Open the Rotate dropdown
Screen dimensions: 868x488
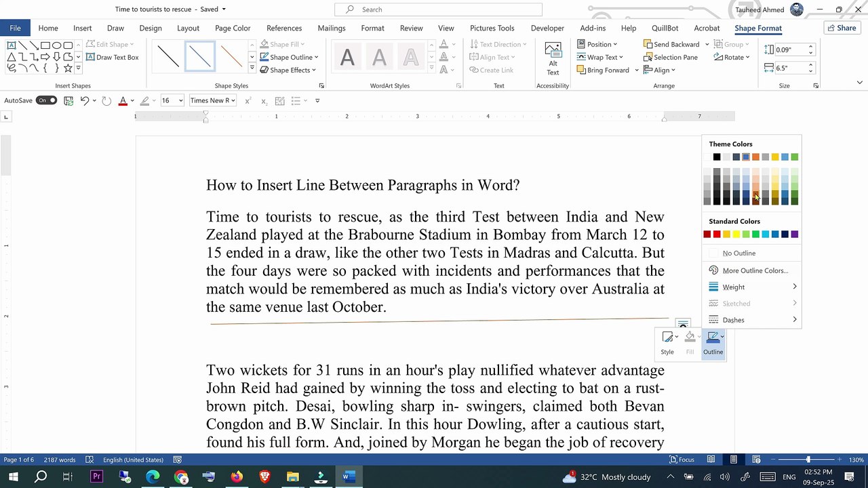tap(732, 57)
